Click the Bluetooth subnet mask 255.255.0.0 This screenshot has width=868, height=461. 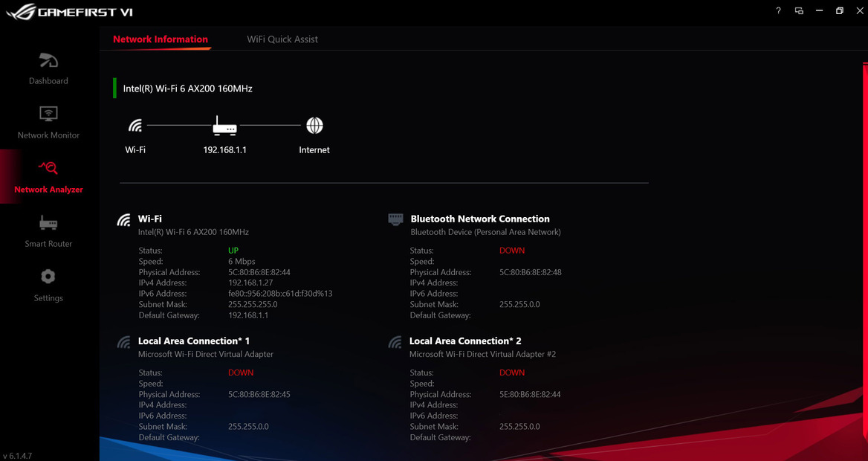519,305
